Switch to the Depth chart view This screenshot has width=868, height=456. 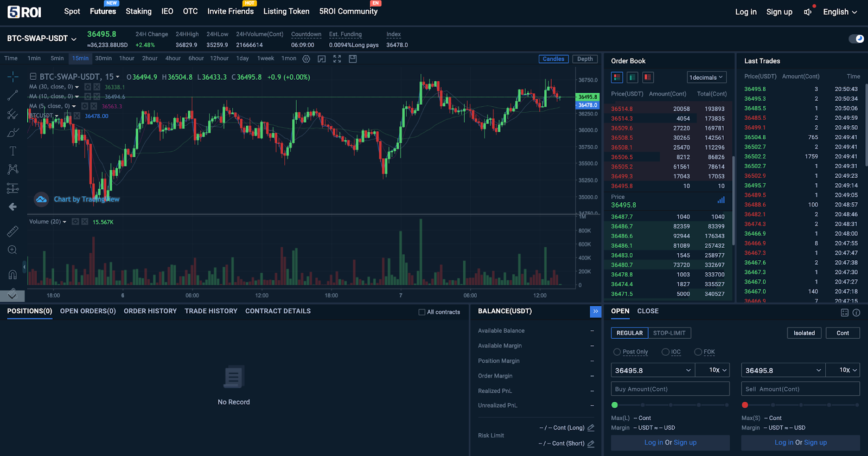(585, 59)
